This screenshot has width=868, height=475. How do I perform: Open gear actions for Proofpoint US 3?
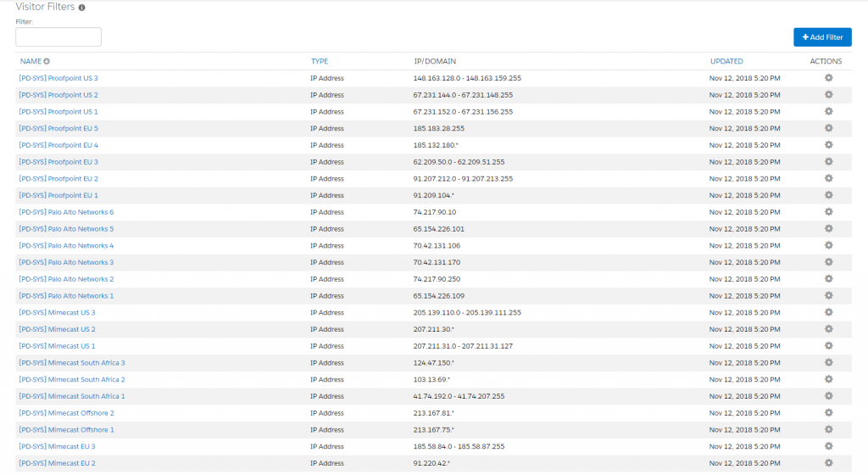click(828, 78)
